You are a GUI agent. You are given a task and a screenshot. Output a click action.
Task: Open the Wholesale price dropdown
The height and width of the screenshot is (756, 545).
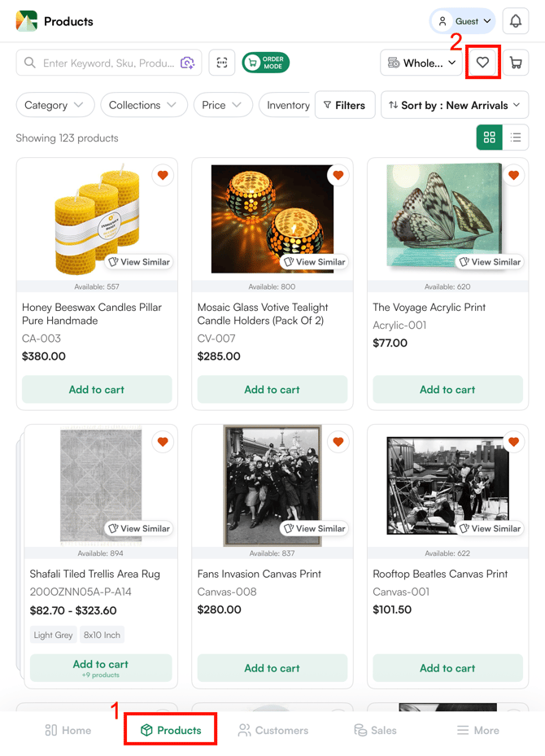(x=421, y=63)
